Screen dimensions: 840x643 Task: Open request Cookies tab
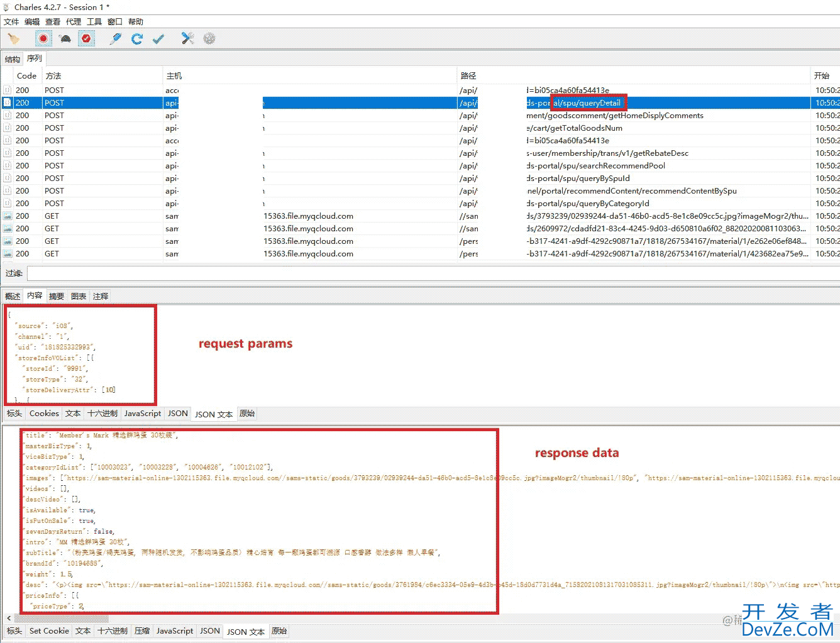(x=44, y=414)
